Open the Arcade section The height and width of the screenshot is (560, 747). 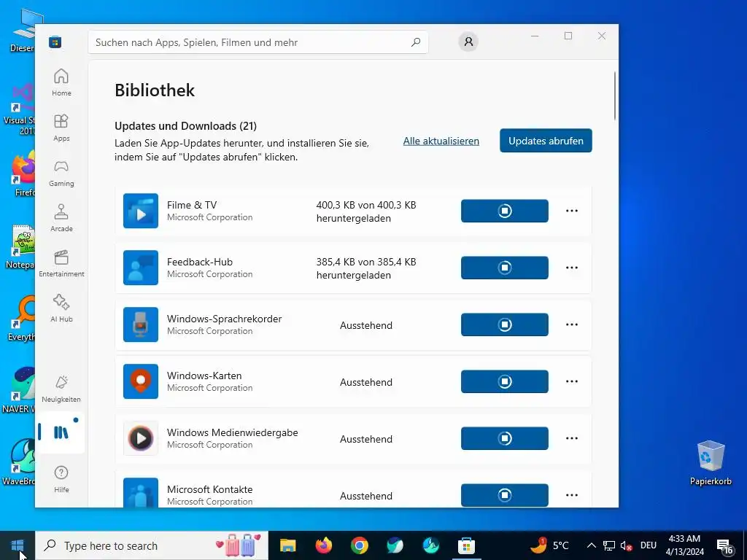point(61,218)
